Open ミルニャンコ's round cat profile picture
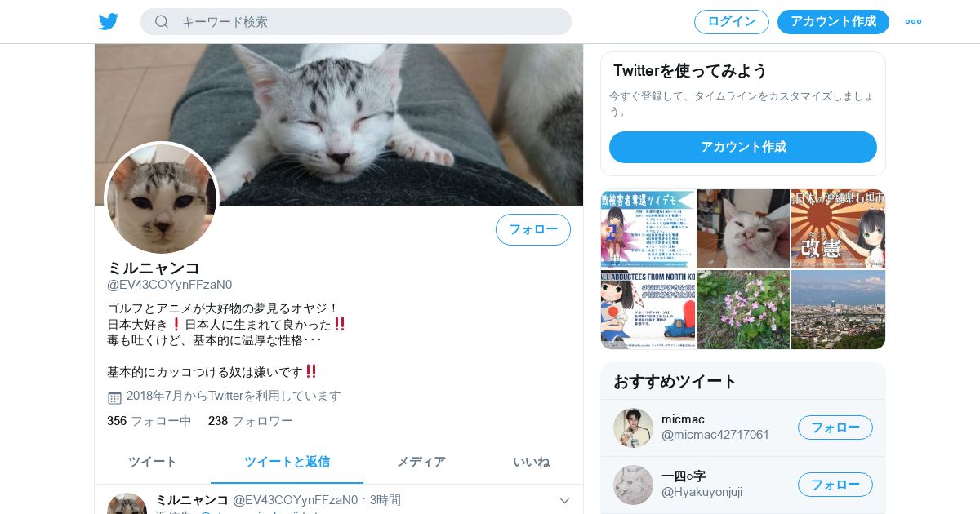The width and height of the screenshot is (980, 514). 162,198
